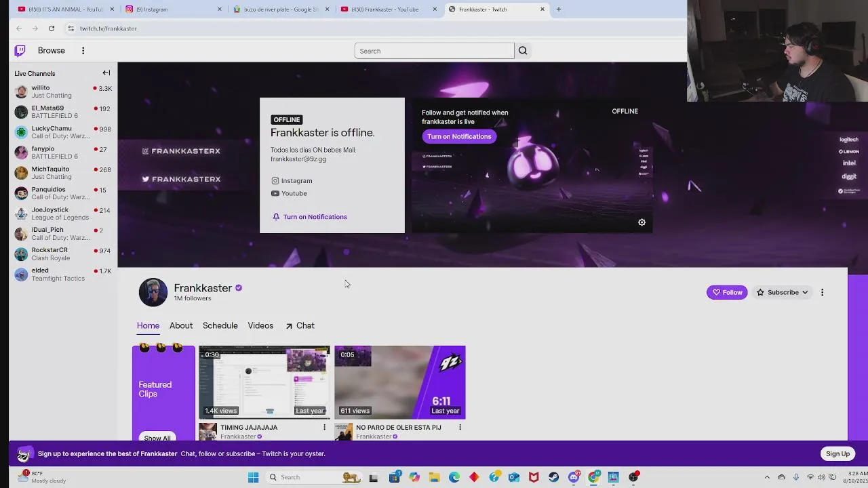868x488 pixels.
Task: Open elded live channel
Action: pyautogui.click(x=63, y=274)
